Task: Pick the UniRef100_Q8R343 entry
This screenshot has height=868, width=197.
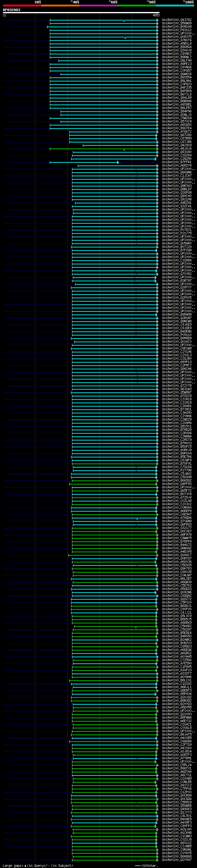Action: (x=176, y=186)
